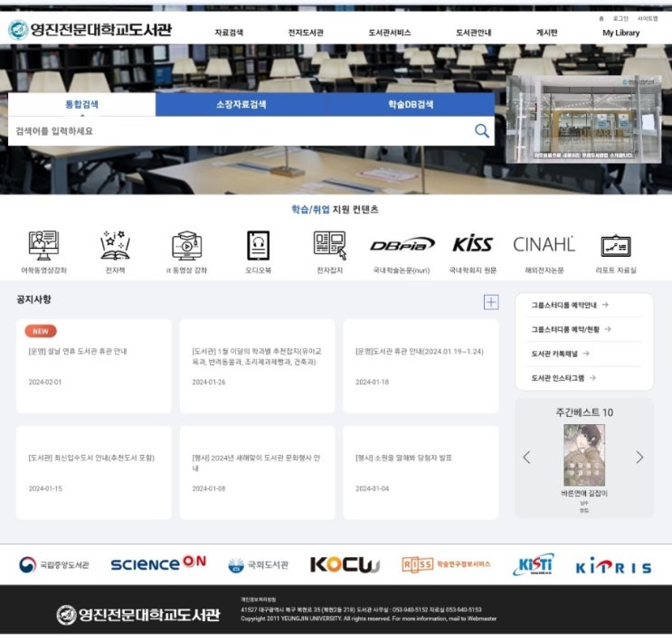Open the 전자잡지 icon

pos(329,245)
